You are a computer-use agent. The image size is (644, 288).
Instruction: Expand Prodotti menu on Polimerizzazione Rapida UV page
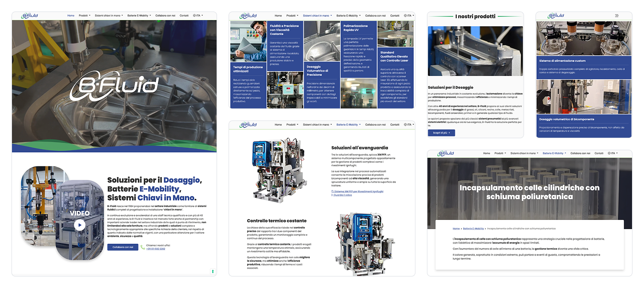(291, 16)
